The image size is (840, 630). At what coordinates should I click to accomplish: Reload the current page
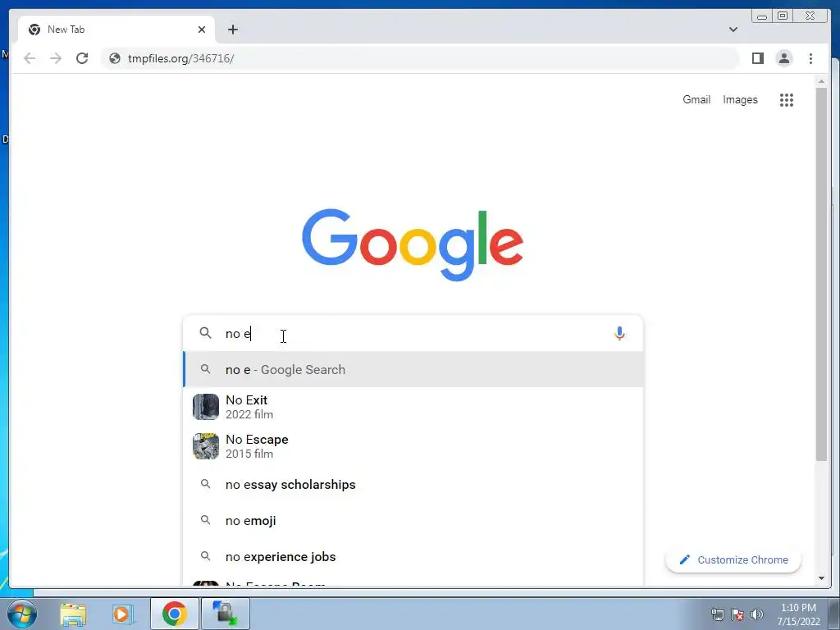point(82,58)
